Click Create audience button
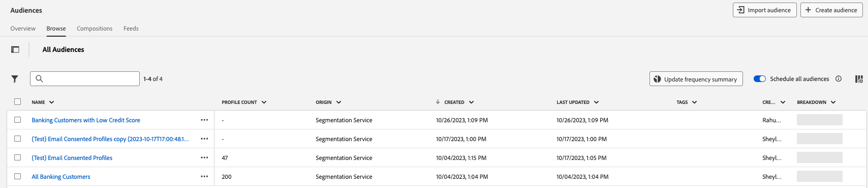The width and height of the screenshot is (868, 188). click(831, 10)
